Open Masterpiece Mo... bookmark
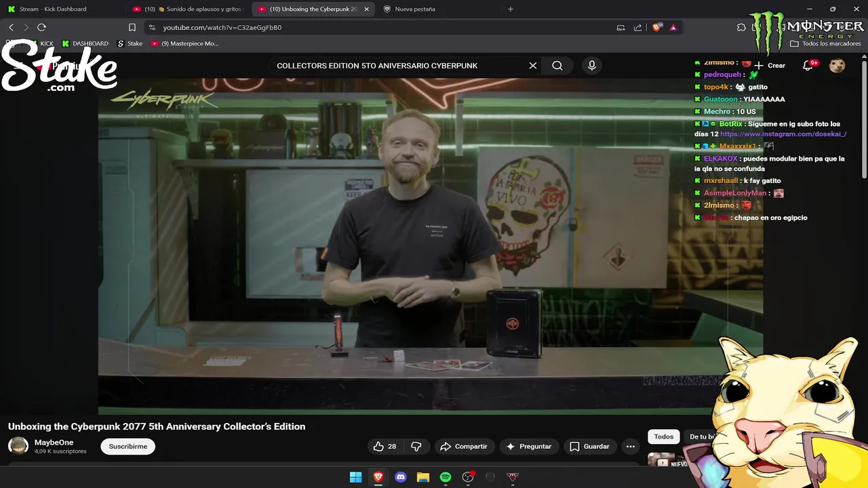The height and width of the screenshot is (488, 868). 184,43
